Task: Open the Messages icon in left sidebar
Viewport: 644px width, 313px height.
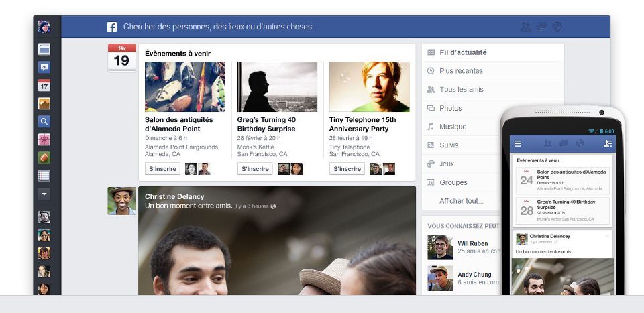Action: (x=44, y=67)
